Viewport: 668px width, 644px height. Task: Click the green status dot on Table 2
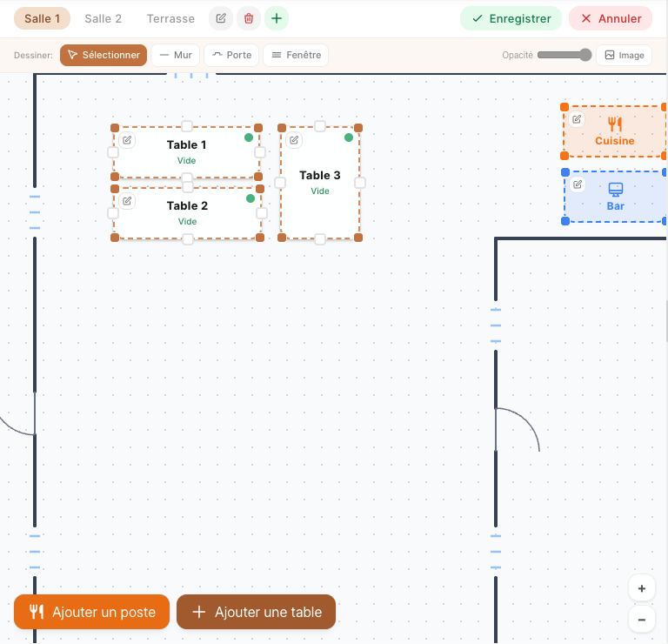[x=250, y=198]
